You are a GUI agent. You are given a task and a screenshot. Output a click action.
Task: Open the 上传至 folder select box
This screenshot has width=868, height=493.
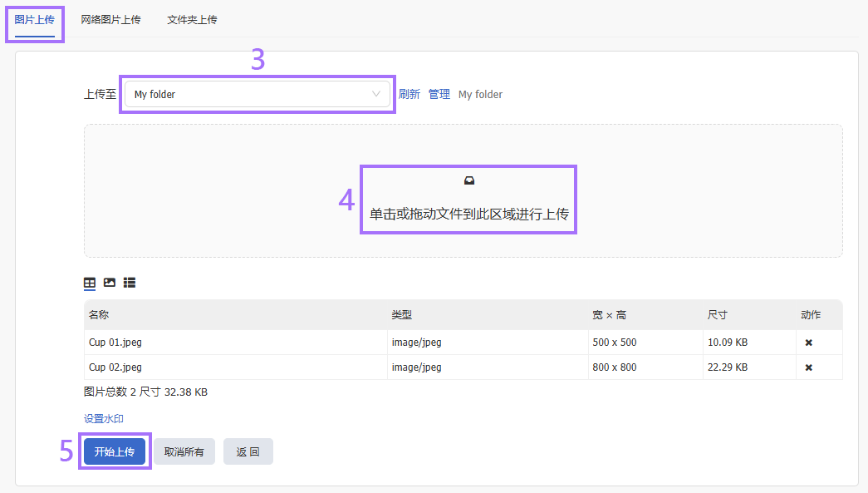[x=249, y=94]
